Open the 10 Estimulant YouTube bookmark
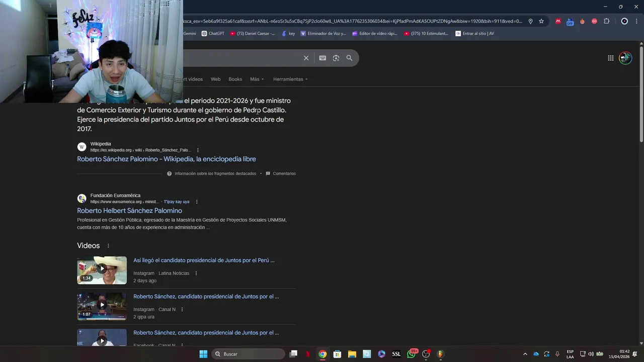The image size is (644, 362). (426, 34)
